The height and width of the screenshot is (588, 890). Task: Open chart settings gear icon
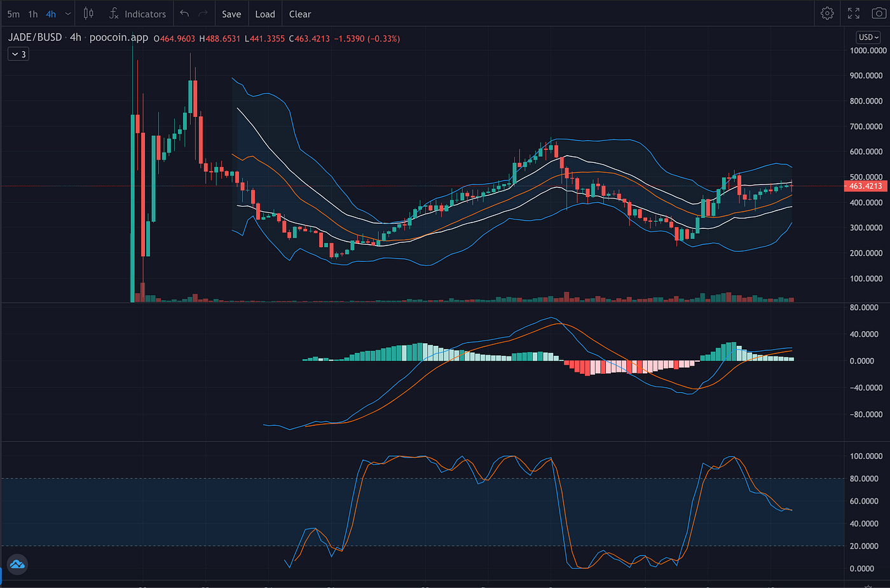point(827,13)
